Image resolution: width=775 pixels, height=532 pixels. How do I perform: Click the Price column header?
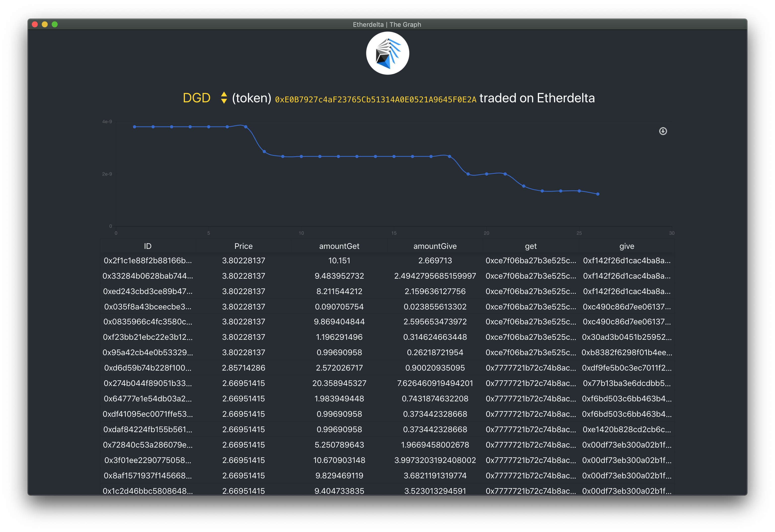click(243, 246)
